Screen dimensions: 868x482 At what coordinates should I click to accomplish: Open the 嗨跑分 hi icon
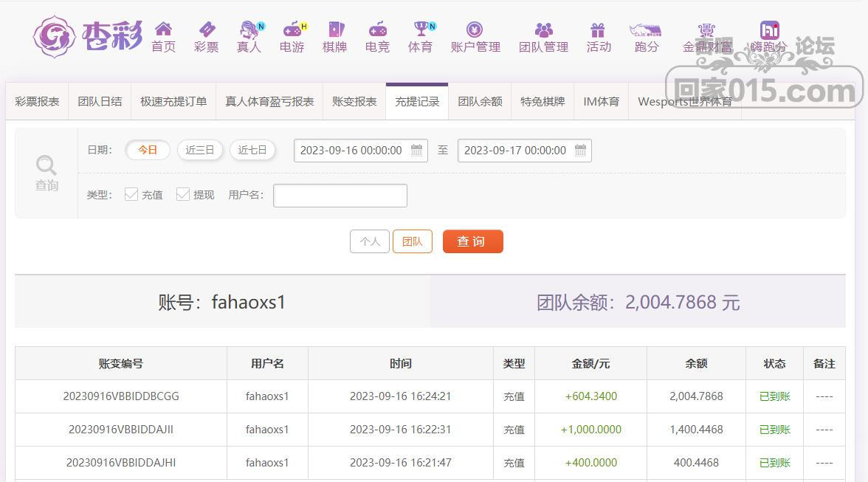[769, 30]
